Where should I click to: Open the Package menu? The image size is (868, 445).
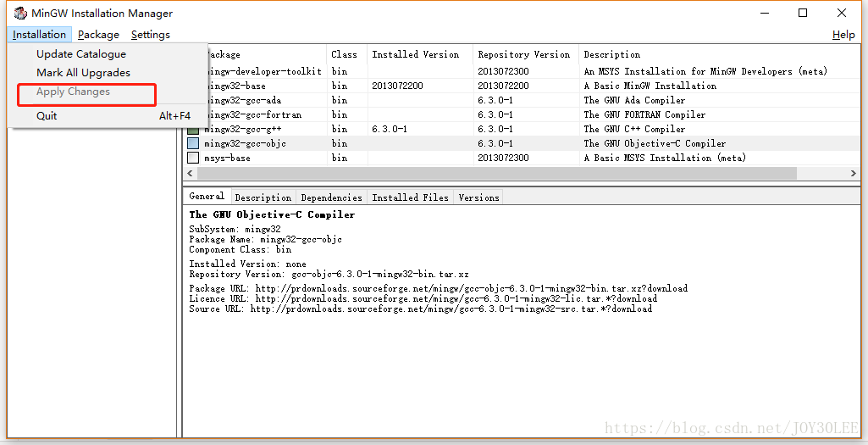click(98, 35)
